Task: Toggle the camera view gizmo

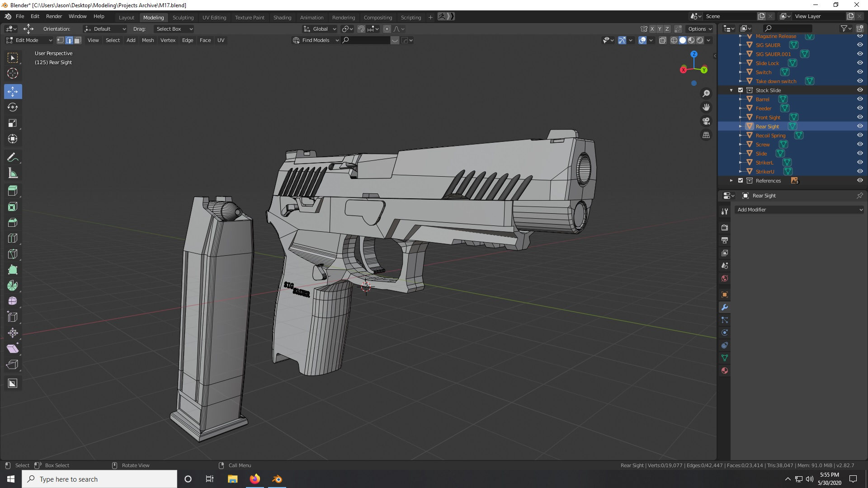Action: [x=706, y=121]
